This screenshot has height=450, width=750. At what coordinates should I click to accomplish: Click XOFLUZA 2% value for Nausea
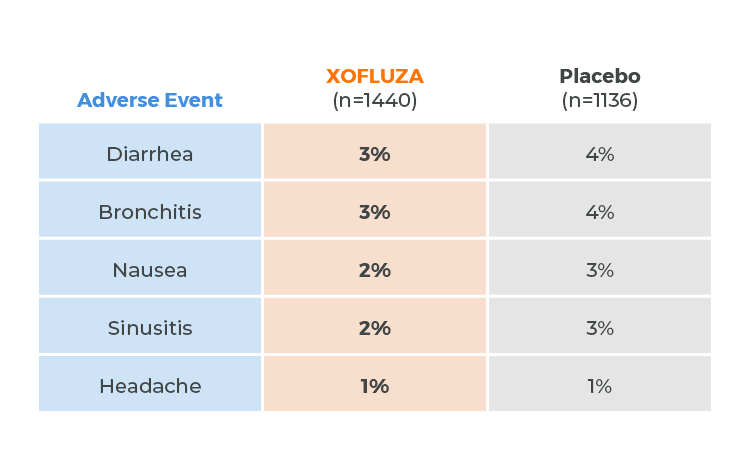point(375,270)
